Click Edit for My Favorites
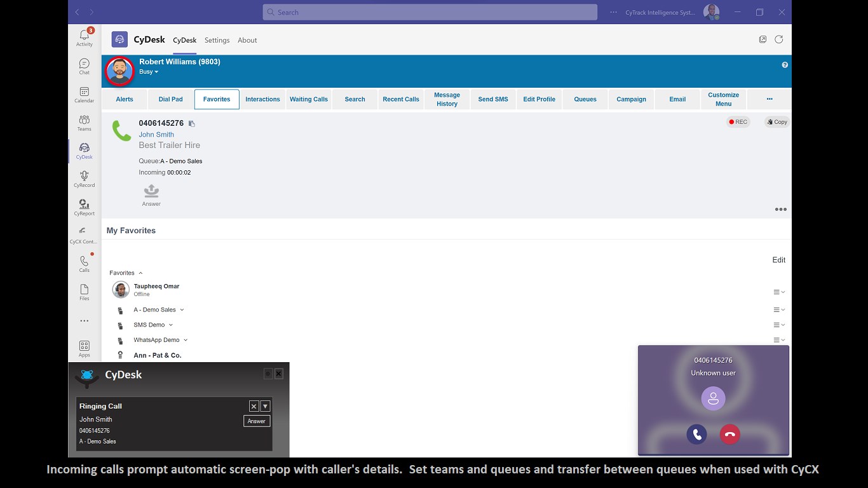The width and height of the screenshot is (868, 488). pos(778,260)
